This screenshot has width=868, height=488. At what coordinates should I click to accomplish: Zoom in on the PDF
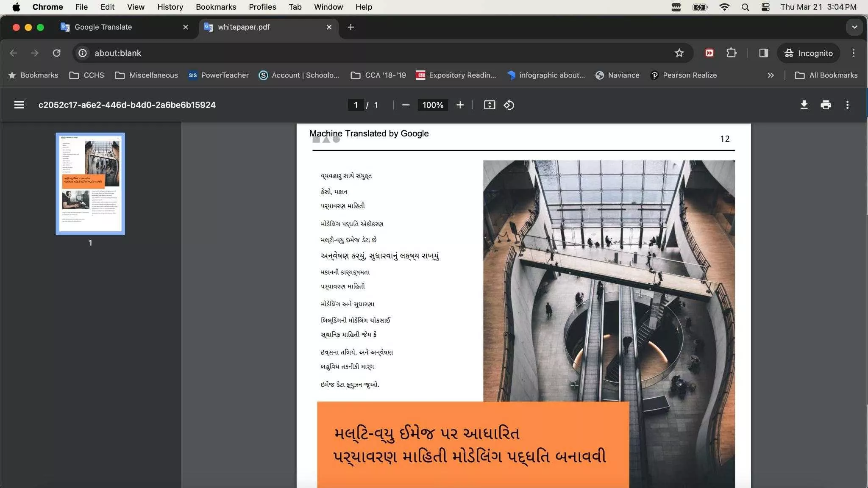click(459, 105)
